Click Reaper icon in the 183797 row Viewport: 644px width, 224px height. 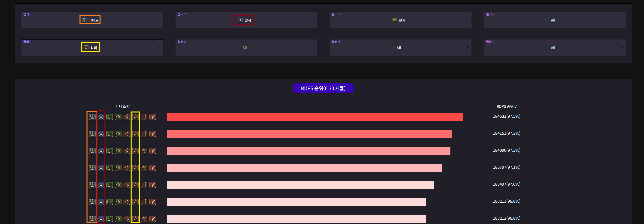tap(136, 168)
